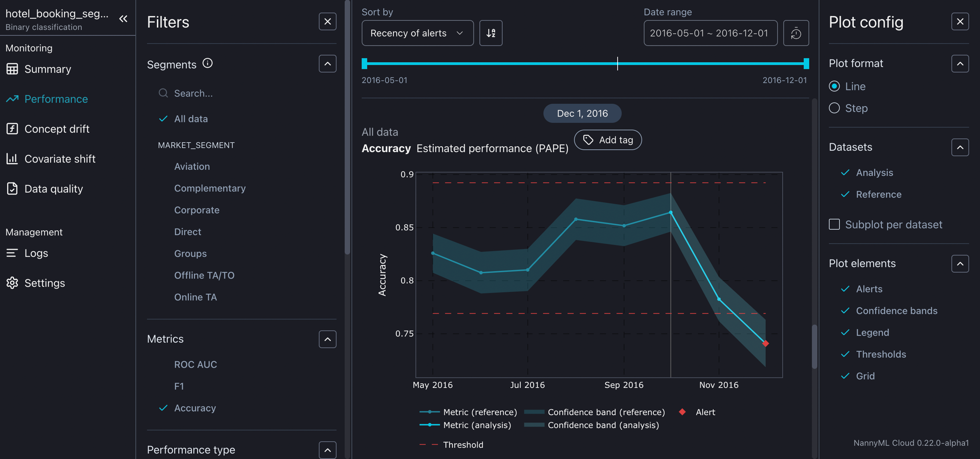Click the Add tag button
The width and height of the screenshot is (980, 459).
coord(608,140)
